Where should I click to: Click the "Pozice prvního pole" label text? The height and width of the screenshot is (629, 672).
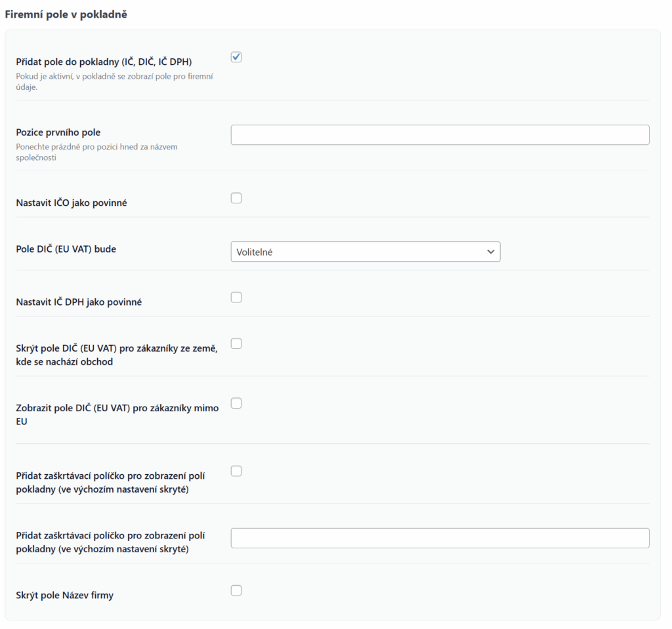(58, 132)
